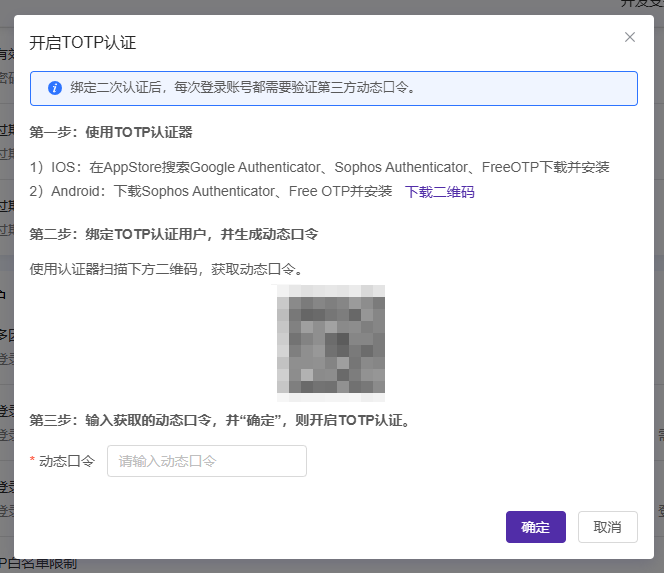Image resolution: width=664 pixels, height=573 pixels.
Task: Click the heading 第二步：绑定TOTP认证用户，并生成动态口令
Action: coord(174,234)
